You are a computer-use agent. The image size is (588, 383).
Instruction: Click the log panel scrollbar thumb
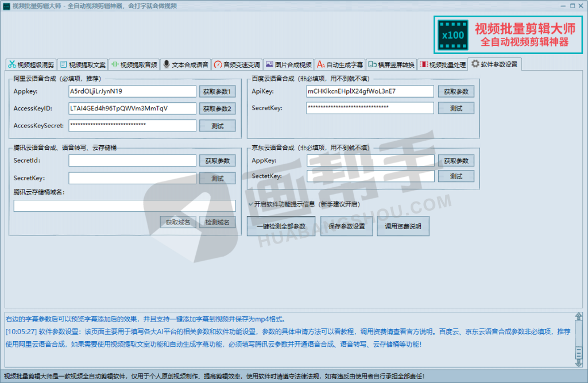[579, 353]
